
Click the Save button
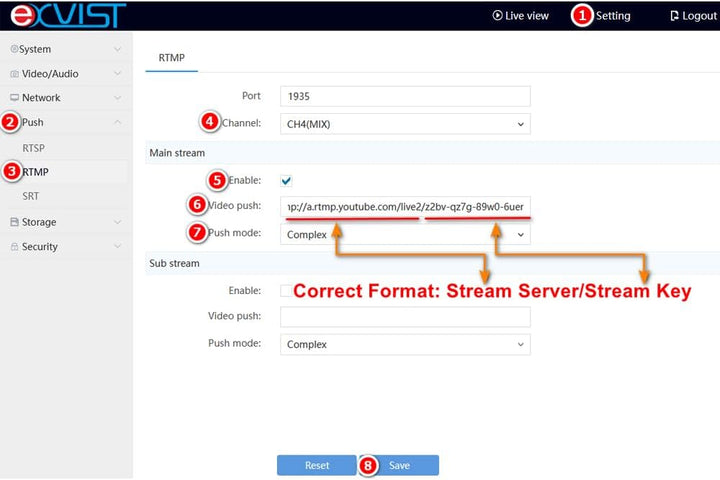(399, 465)
